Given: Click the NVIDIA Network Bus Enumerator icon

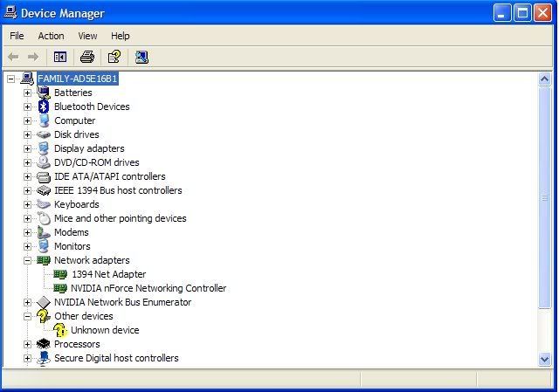Looking at the screenshot, I should pos(44,302).
